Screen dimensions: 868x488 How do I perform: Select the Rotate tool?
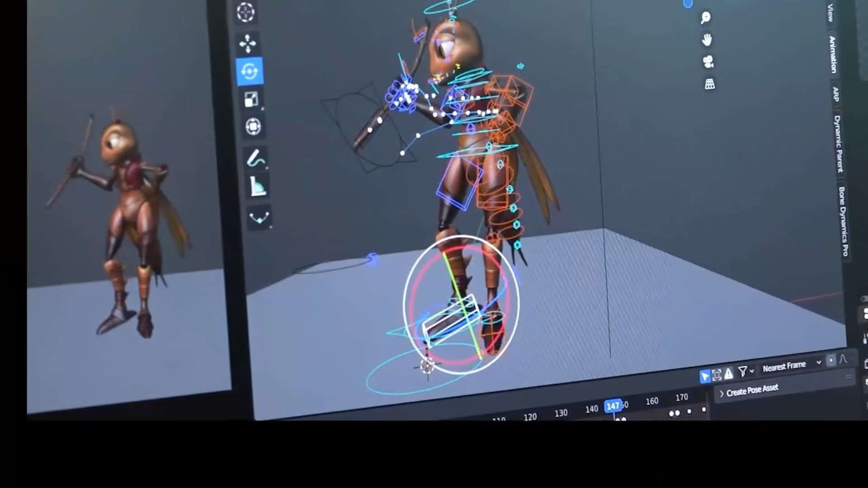point(249,71)
